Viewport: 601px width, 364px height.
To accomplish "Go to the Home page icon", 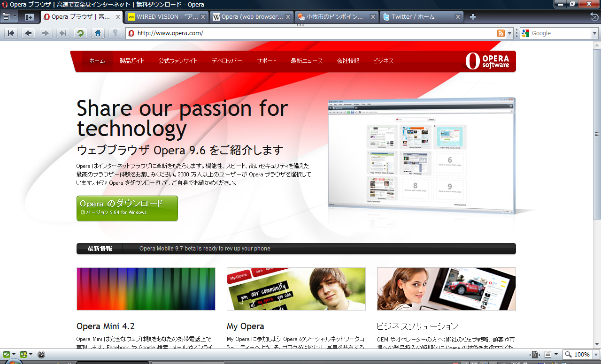I will click(x=98, y=33).
